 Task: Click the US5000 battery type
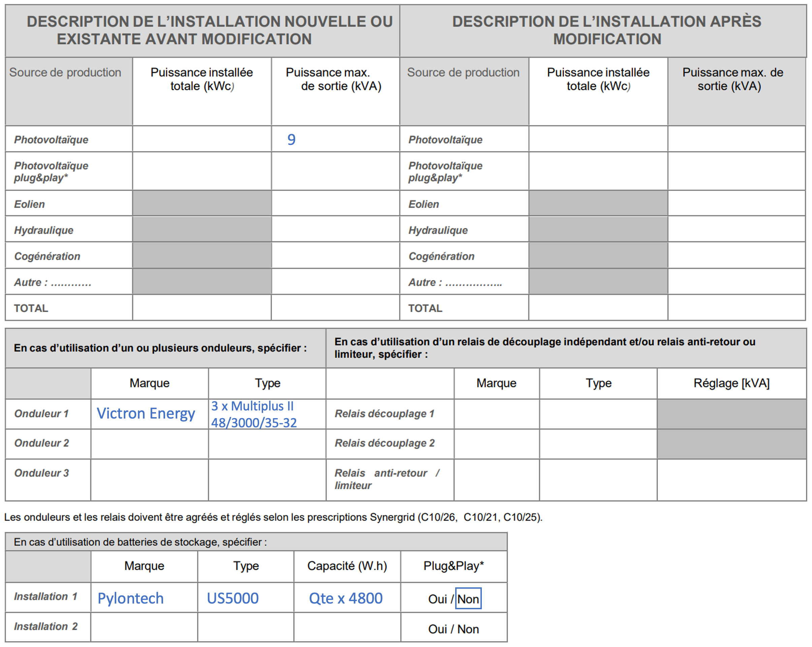point(233,598)
